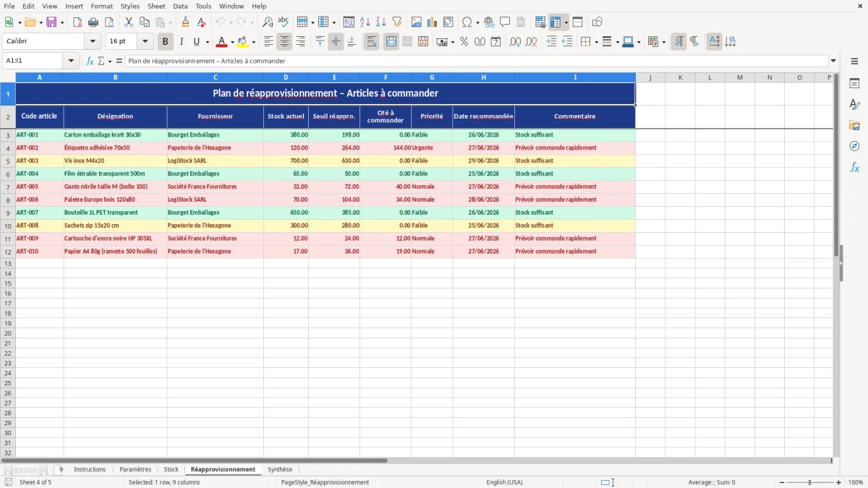Image resolution: width=868 pixels, height=488 pixels.
Task: Select row header 7
Action: [8, 187]
